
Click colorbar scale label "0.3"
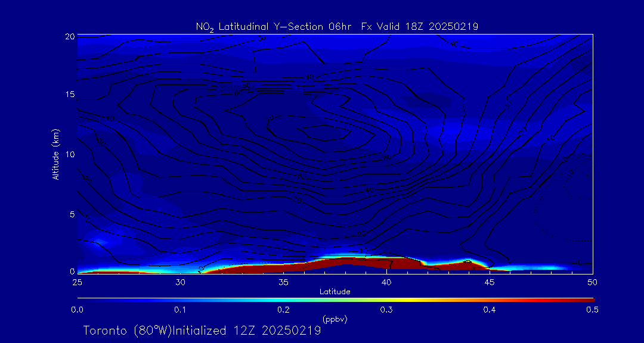pos(386,310)
